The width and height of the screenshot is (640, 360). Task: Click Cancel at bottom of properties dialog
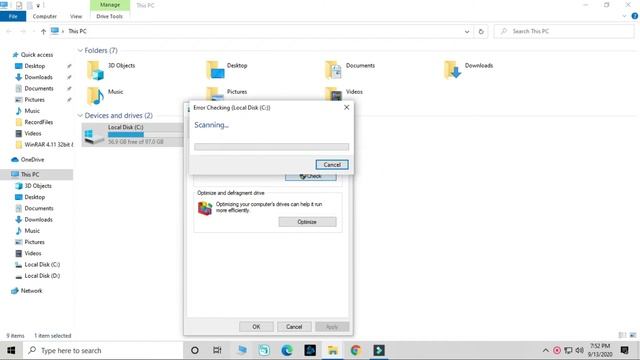tap(294, 327)
